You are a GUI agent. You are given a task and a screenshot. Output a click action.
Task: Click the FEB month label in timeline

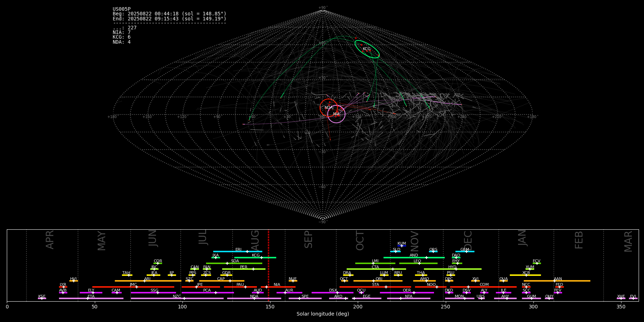coord(579,240)
